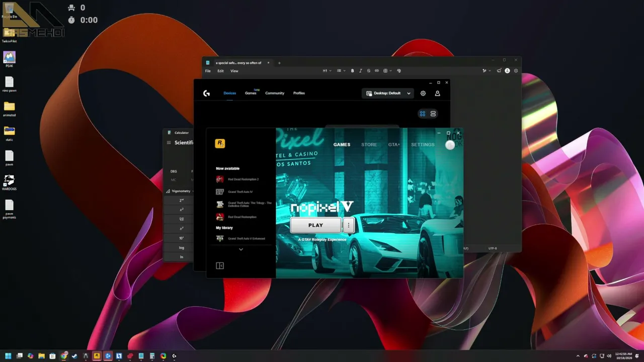Expand the Desktop: Default profile dropdown
This screenshot has height=362, width=644.
(388, 93)
